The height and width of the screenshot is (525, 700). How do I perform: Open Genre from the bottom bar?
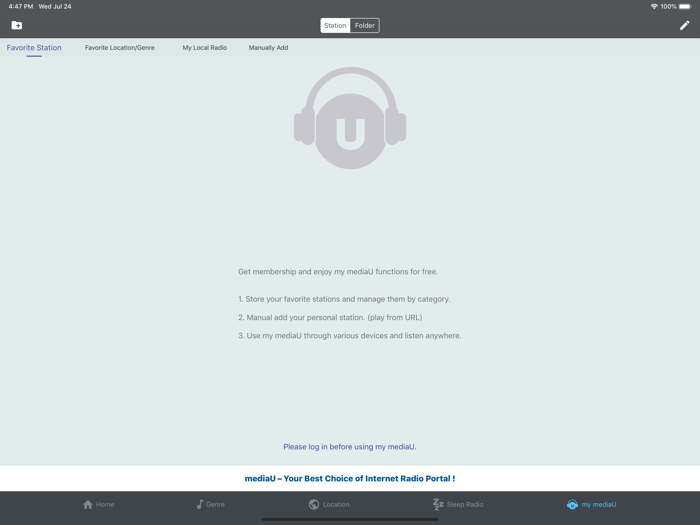[210, 504]
